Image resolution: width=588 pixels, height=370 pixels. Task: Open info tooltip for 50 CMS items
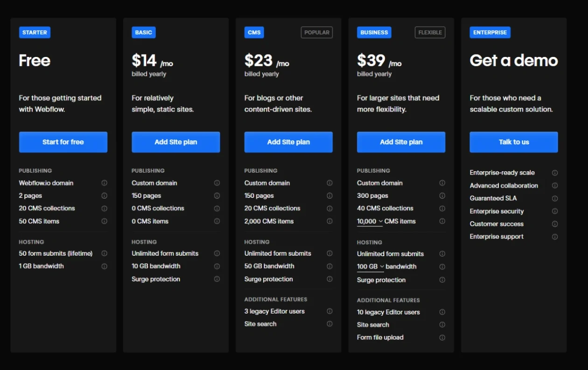(x=104, y=221)
